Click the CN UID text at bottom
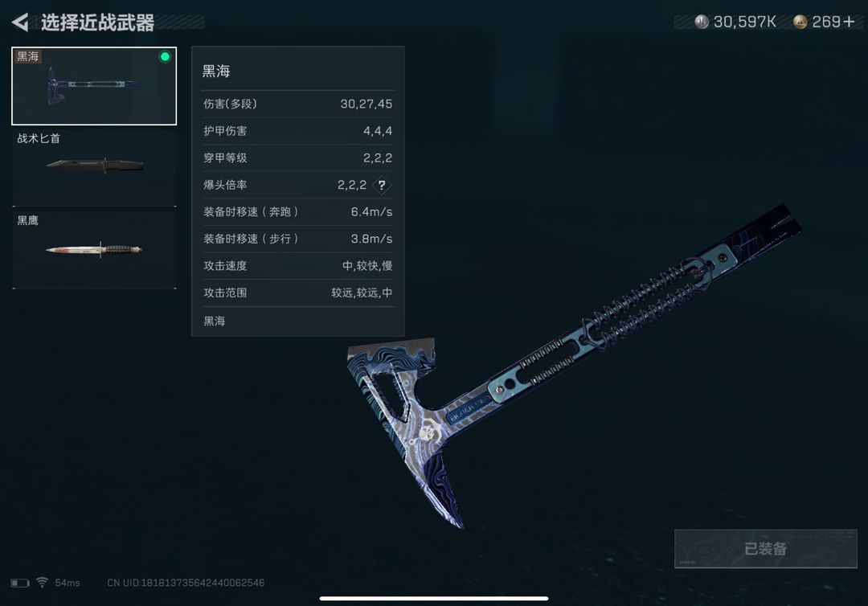This screenshot has height=606, width=868. coord(186,583)
